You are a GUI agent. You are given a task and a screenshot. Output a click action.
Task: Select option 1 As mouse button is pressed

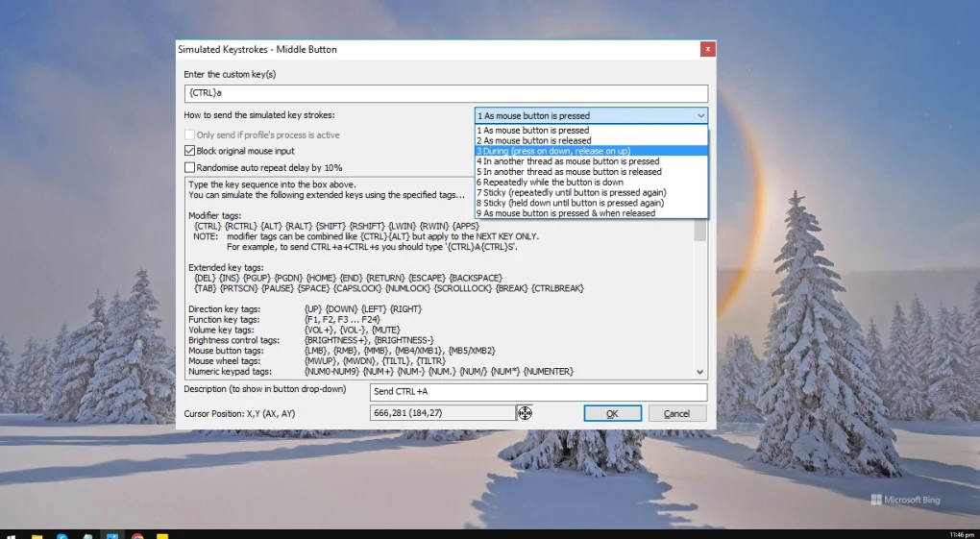(591, 130)
